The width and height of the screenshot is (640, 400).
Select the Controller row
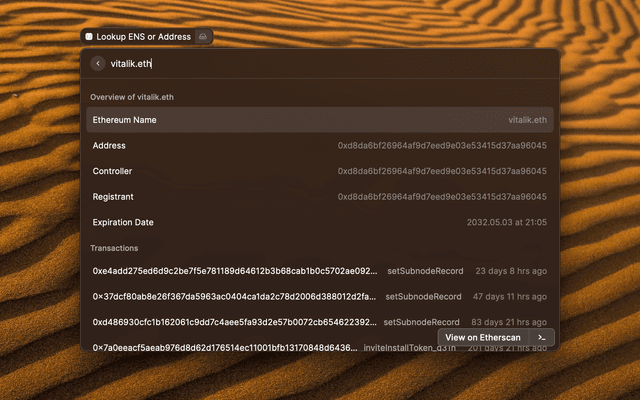coord(319,171)
